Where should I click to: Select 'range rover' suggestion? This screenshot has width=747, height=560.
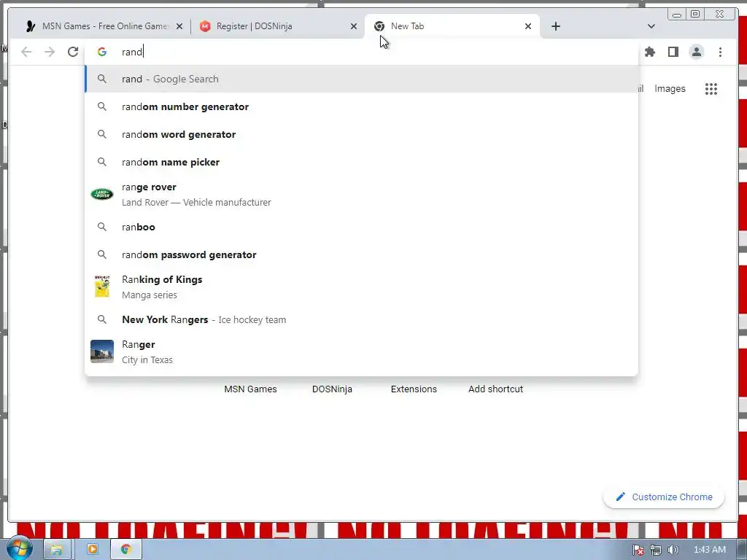(x=362, y=194)
